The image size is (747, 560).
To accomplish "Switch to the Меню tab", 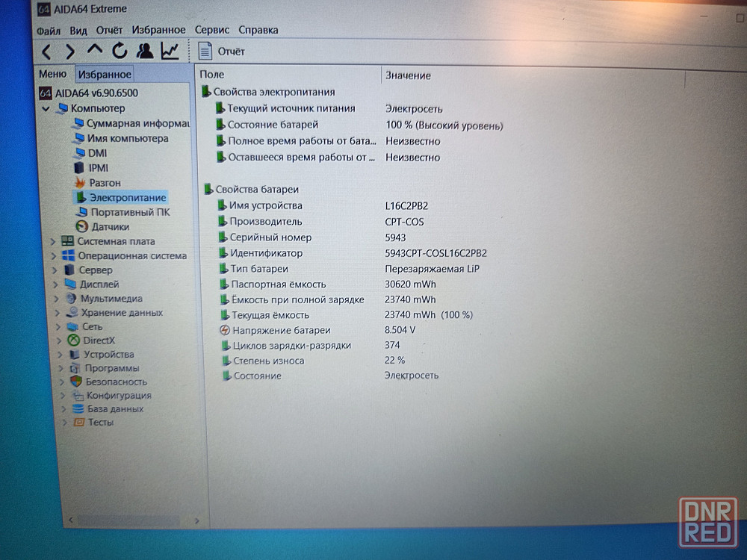I will [x=52, y=74].
